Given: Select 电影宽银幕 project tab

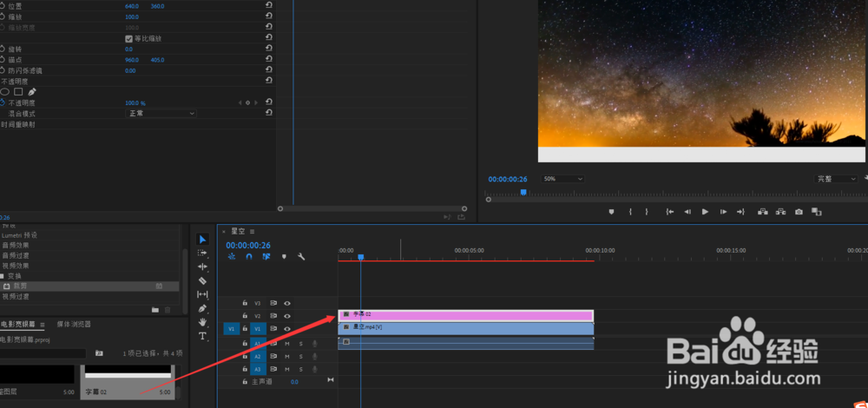Looking at the screenshot, I should [18, 324].
